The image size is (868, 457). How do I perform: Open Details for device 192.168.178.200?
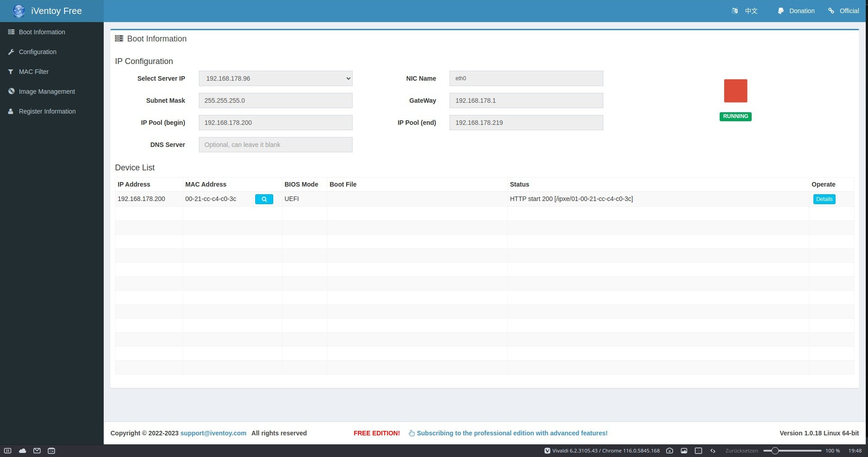pyautogui.click(x=824, y=199)
